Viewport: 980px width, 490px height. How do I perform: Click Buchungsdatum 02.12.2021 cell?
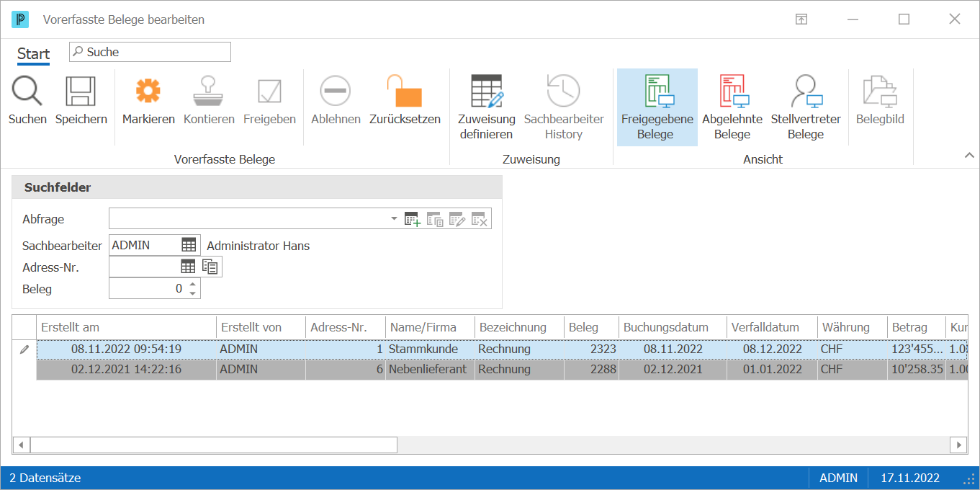click(673, 369)
